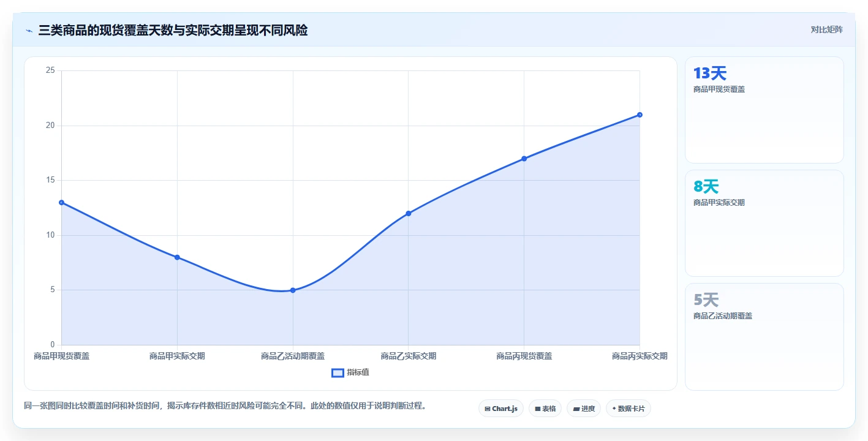Screen dimensions: 868x441
Task: Click the axis label 商品甲实际交期
Action: point(177,356)
